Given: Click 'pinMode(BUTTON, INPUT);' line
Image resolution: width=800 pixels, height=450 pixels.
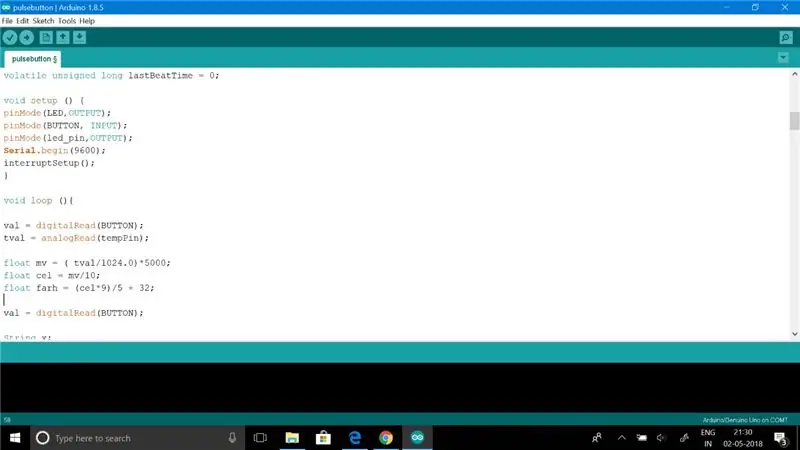Looking at the screenshot, I should [x=65, y=126].
